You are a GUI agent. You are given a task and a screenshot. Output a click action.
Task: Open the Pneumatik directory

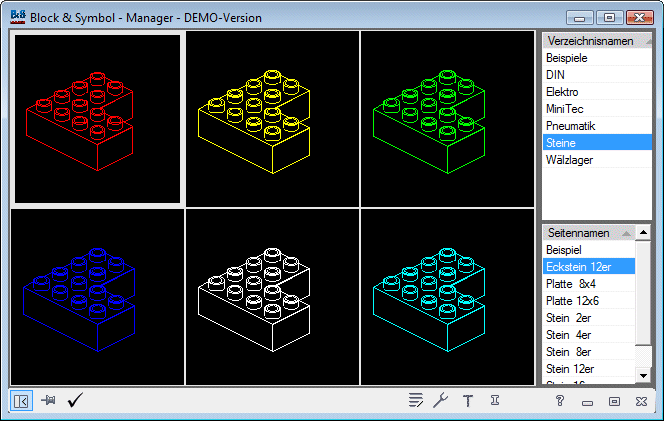pyautogui.click(x=597, y=125)
